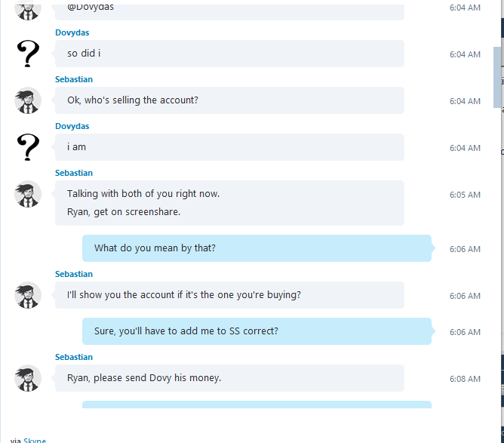Select the "Ok, who's selling the account?" message
The height and width of the screenshot is (443, 504).
(x=229, y=100)
